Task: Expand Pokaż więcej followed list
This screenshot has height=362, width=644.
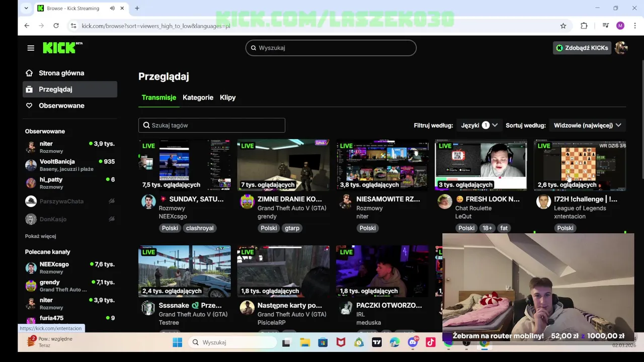Action: (41, 236)
